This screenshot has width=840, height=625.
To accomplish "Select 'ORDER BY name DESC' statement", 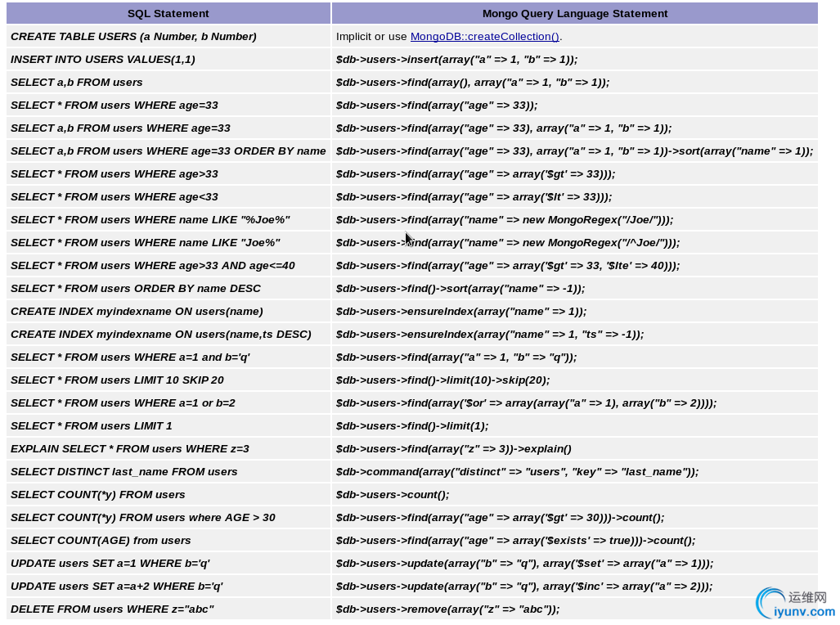I will click(168, 289).
